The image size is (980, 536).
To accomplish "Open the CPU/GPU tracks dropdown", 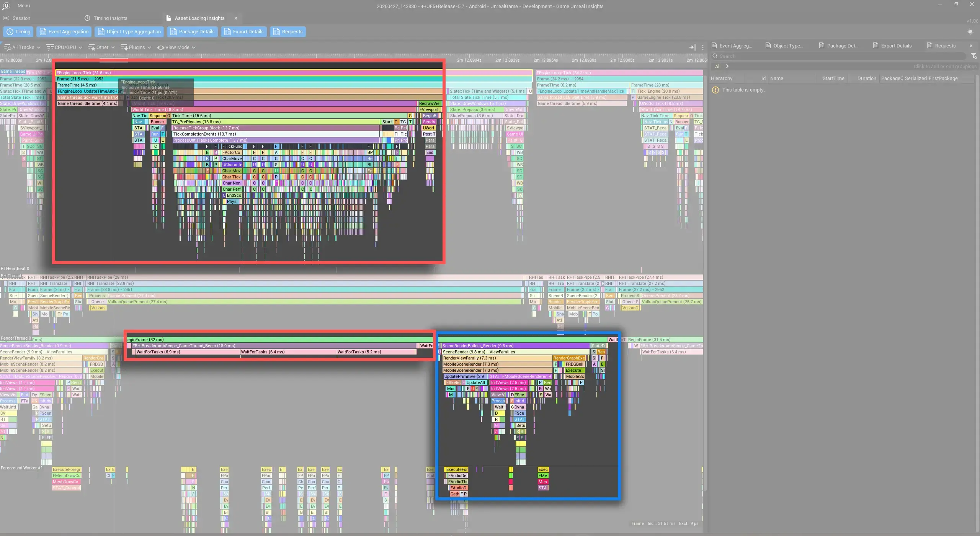I will click(64, 47).
